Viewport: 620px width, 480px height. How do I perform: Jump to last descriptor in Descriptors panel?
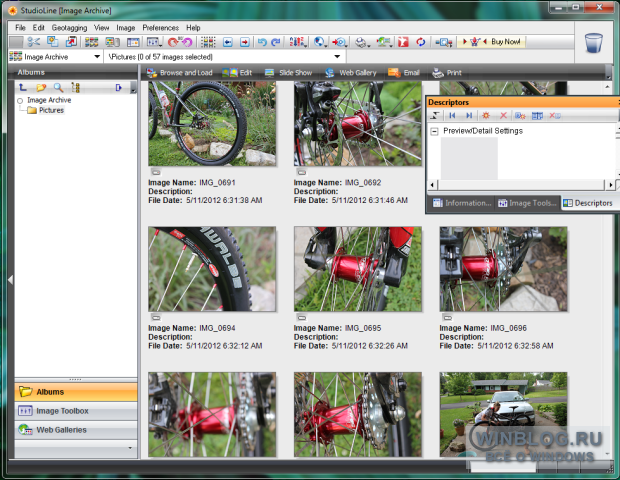point(469,115)
